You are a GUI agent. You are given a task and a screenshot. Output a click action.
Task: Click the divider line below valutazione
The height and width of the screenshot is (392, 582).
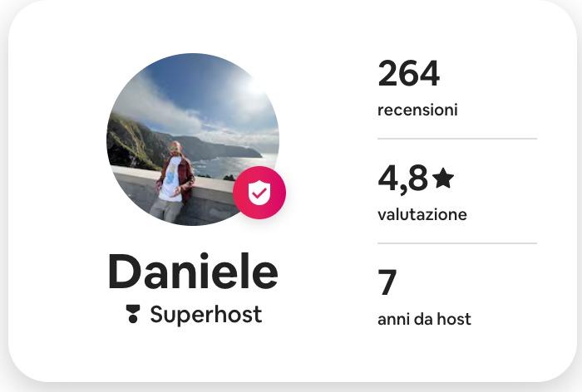tap(457, 243)
